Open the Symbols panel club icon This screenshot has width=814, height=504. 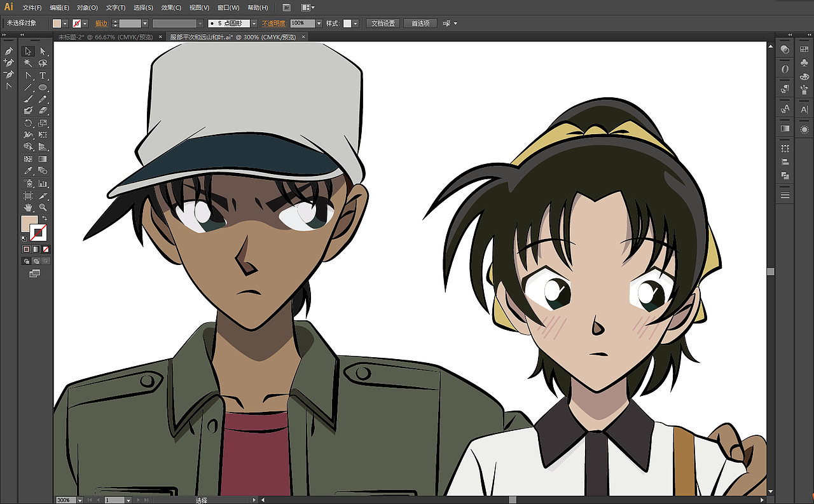[x=804, y=62]
